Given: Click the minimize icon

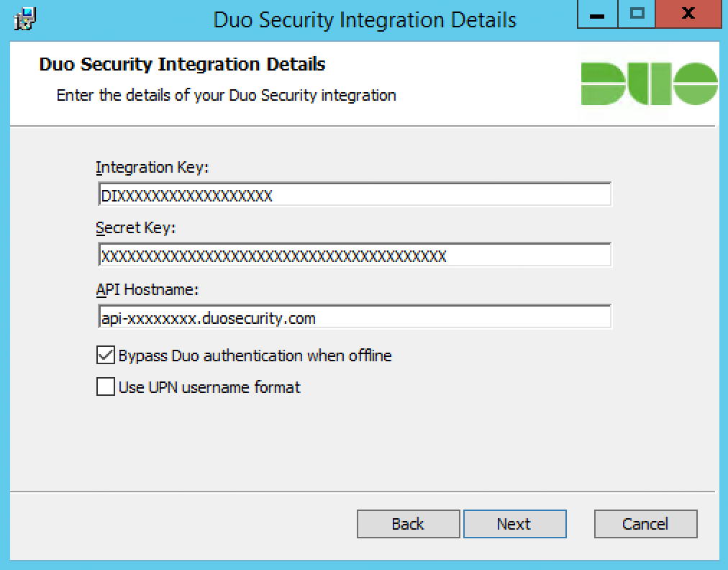Looking at the screenshot, I should (598, 13).
